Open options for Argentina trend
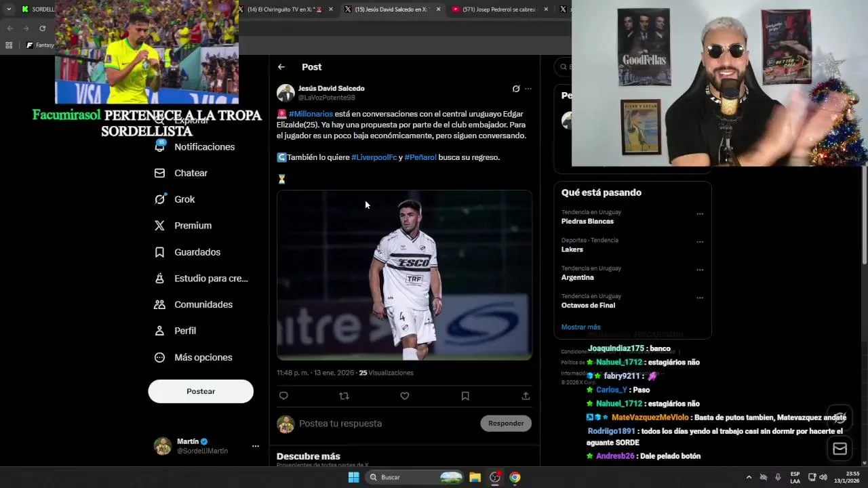The image size is (868, 488). pos(700,270)
